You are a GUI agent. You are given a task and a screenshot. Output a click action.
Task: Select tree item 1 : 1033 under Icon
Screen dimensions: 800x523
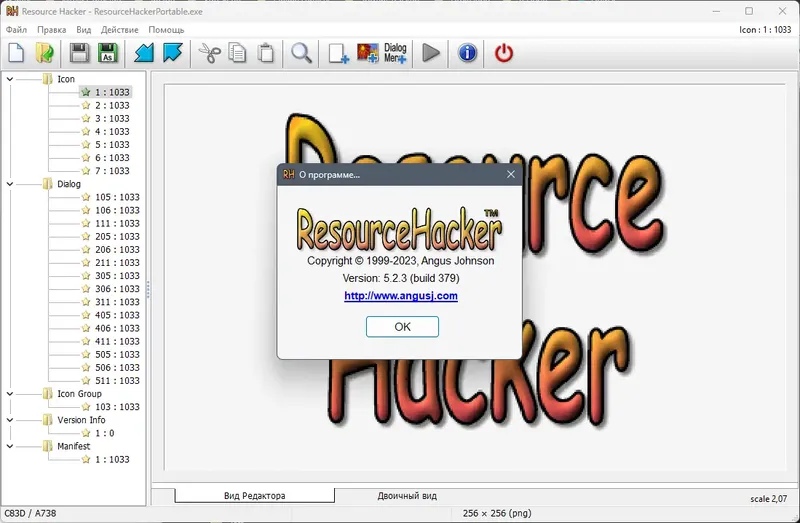(106, 92)
